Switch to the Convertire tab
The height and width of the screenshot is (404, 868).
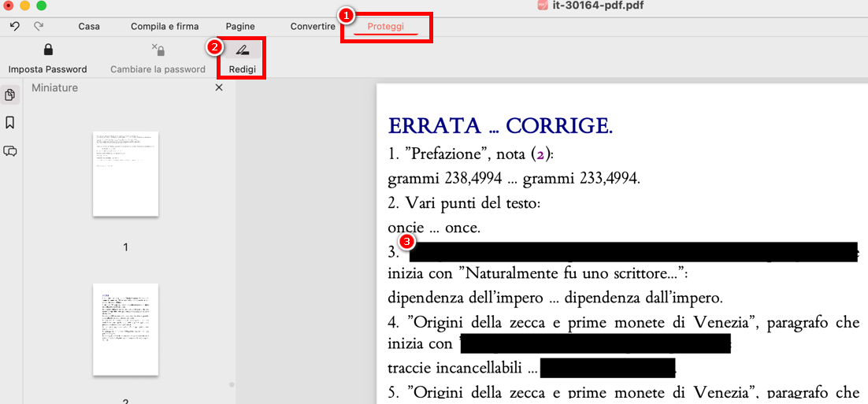coord(313,26)
